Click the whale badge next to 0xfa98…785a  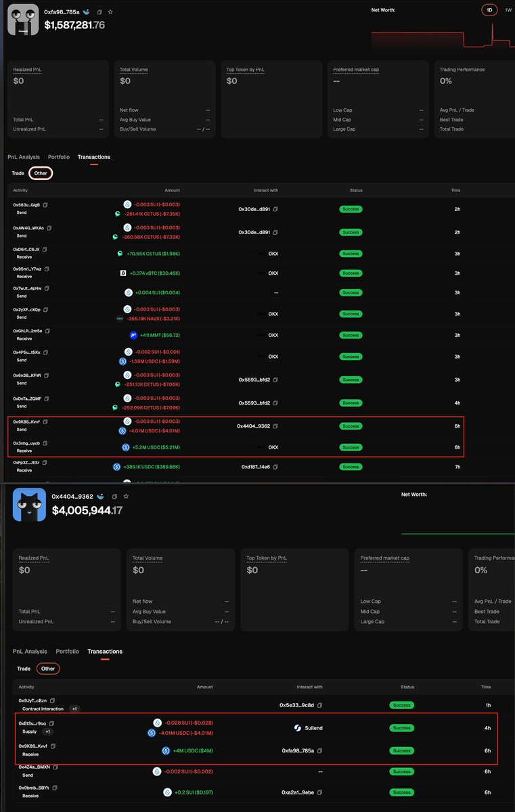tap(86, 12)
